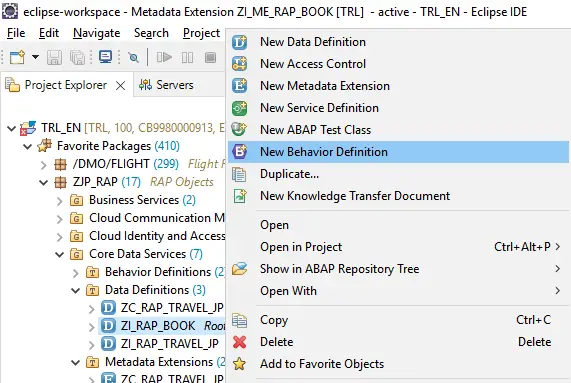Open the New wizard dropdown arrow
571x383 pixels.
[x=35, y=57]
